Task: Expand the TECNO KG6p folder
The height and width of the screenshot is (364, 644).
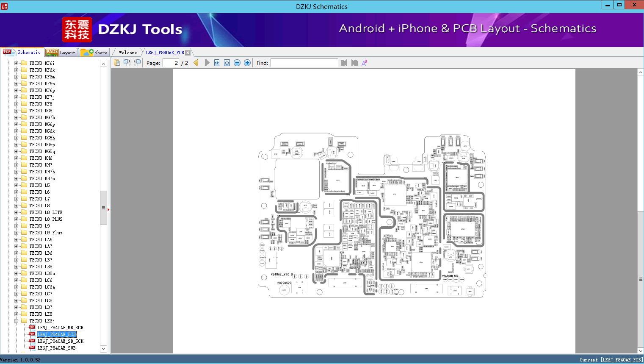Action: click(x=16, y=124)
